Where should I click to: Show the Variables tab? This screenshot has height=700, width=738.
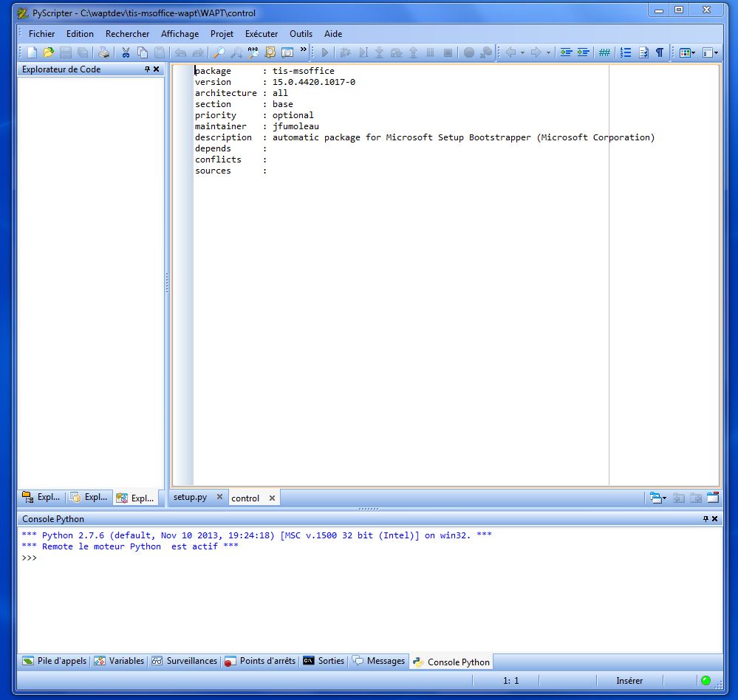pos(119,661)
